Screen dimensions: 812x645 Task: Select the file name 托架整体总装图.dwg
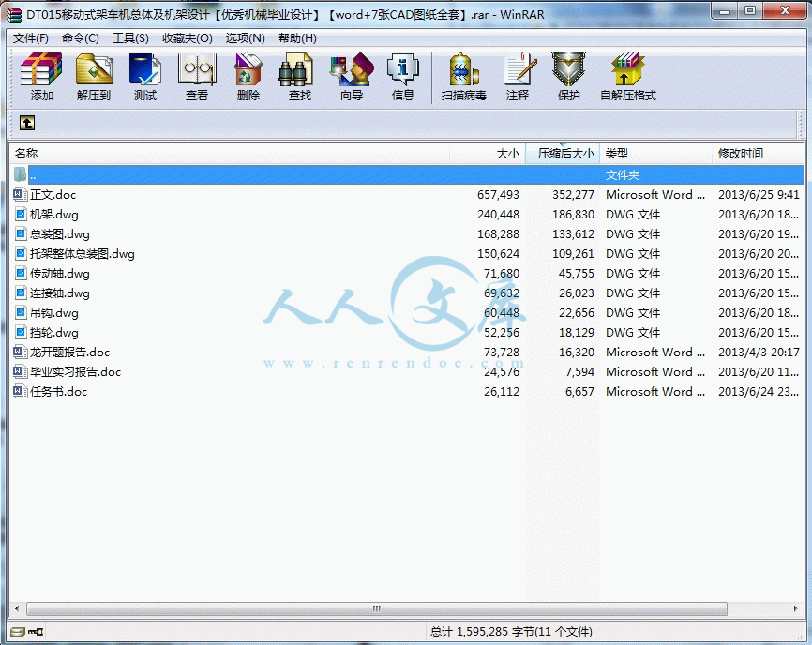83,254
